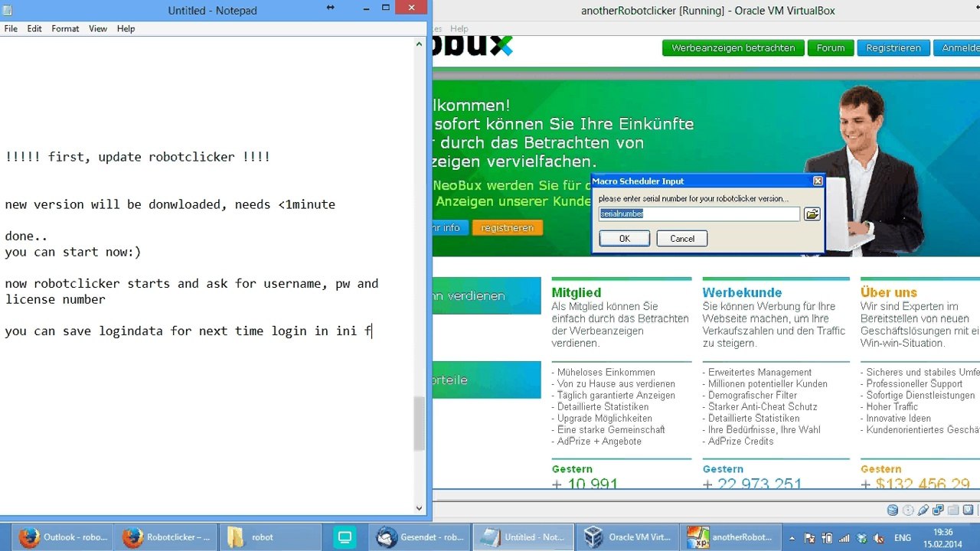Image resolution: width=980 pixels, height=551 pixels.
Task: Open the Notepad Edit menu
Action: point(34,28)
